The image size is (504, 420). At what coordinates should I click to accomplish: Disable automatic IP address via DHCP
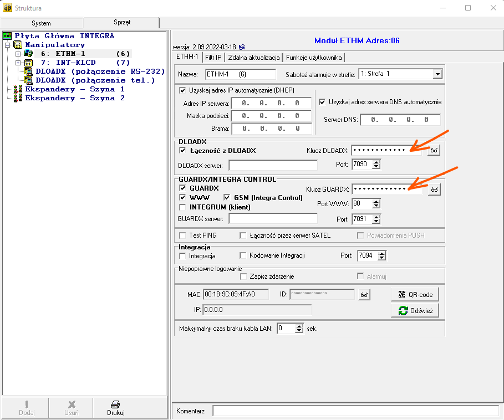pos(184,90)
